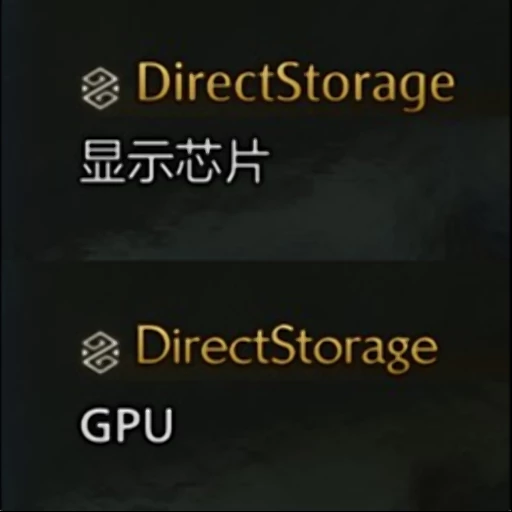Select the lower gold DirectStorage heading
The image size is (512, 512).
287,349
